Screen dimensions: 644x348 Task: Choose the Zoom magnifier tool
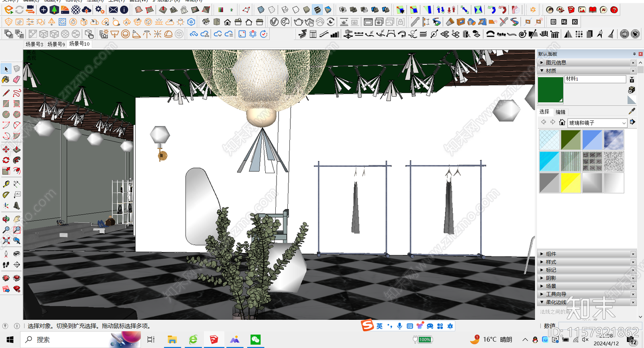click(6, 230)
